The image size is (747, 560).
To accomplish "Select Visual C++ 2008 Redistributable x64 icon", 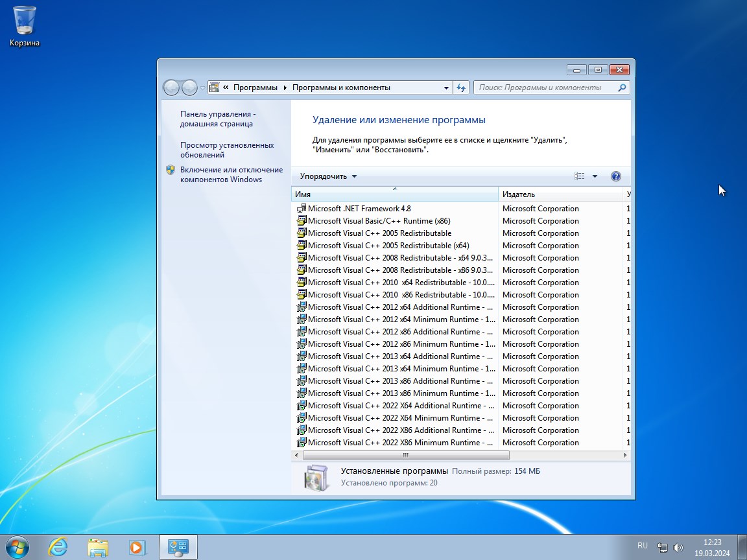I will [301, 258].
